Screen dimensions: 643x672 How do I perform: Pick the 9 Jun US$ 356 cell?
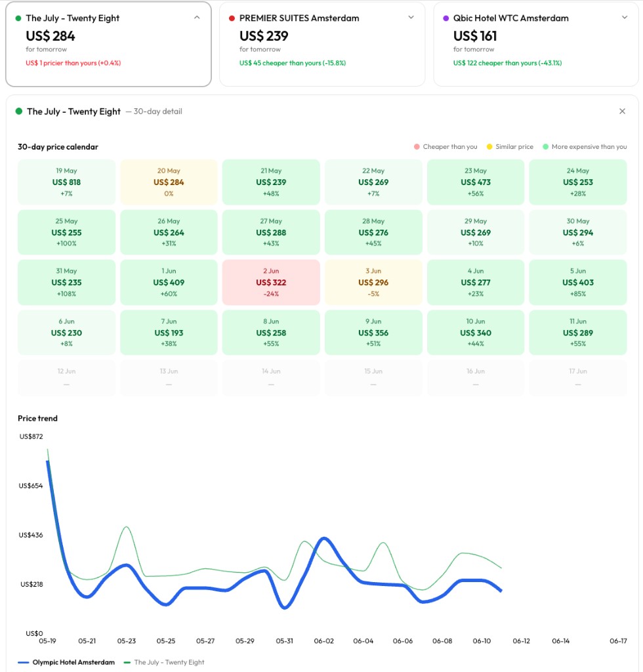pos(373,333)
